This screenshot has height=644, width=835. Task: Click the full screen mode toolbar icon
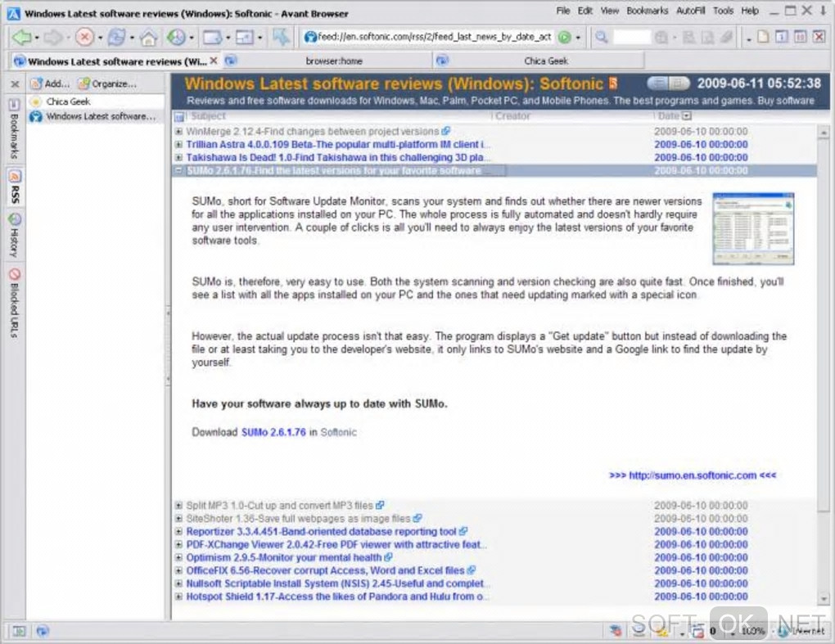pos(245,38)
